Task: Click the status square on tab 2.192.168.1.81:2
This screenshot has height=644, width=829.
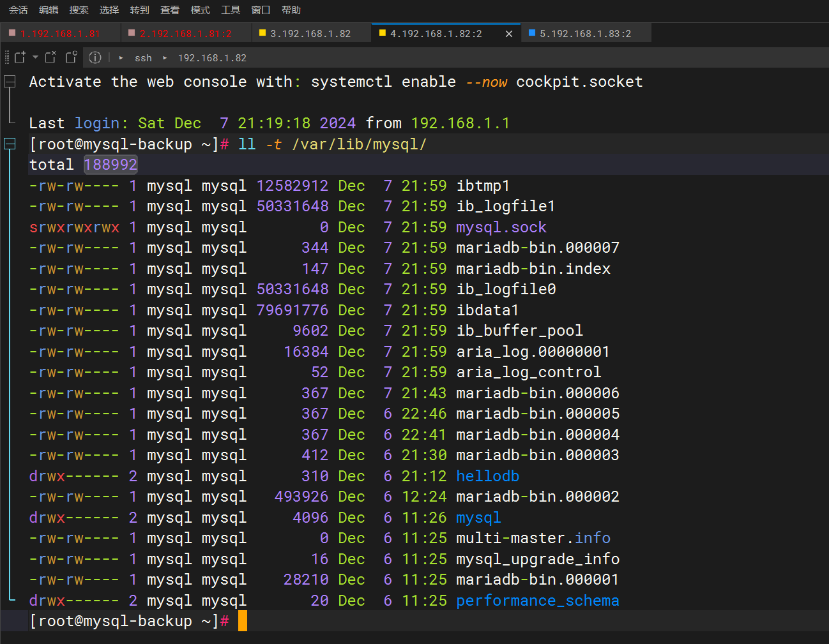Action: point(132,33)
